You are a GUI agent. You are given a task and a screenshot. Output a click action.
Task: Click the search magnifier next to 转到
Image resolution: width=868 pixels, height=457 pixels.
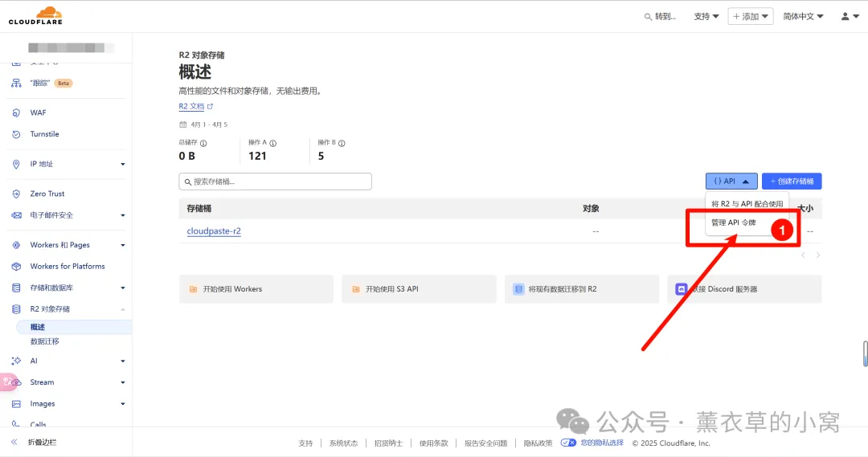coord(648,17)
